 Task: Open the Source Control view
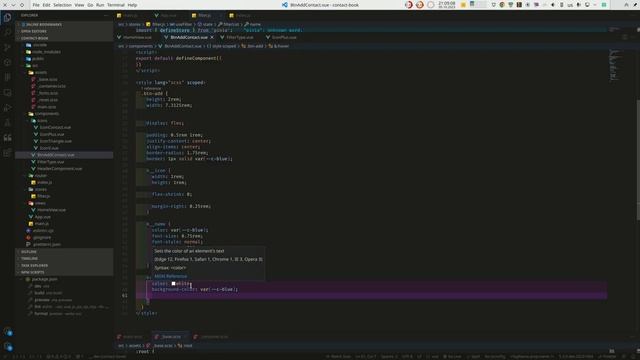(7, 47)
